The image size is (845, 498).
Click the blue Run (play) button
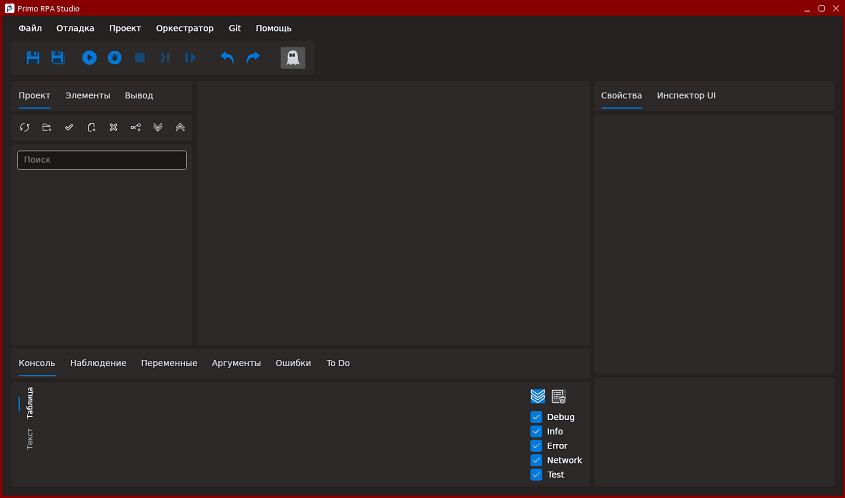click(x=89, y=58)
